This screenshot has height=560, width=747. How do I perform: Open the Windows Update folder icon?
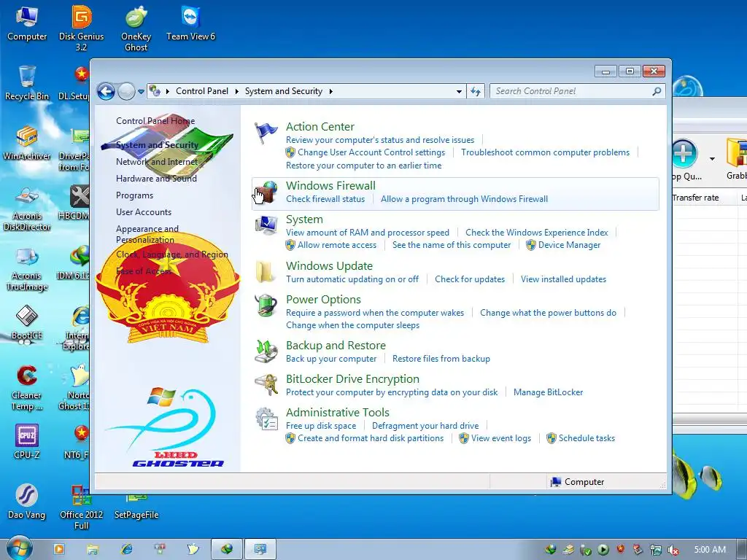265,272
